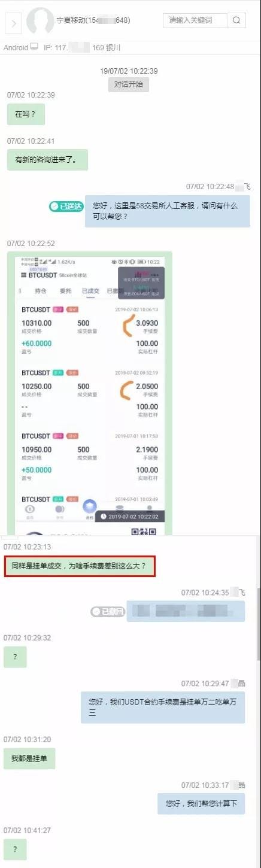Click the 已送达 delivered status badge

[x=66, y=207]
